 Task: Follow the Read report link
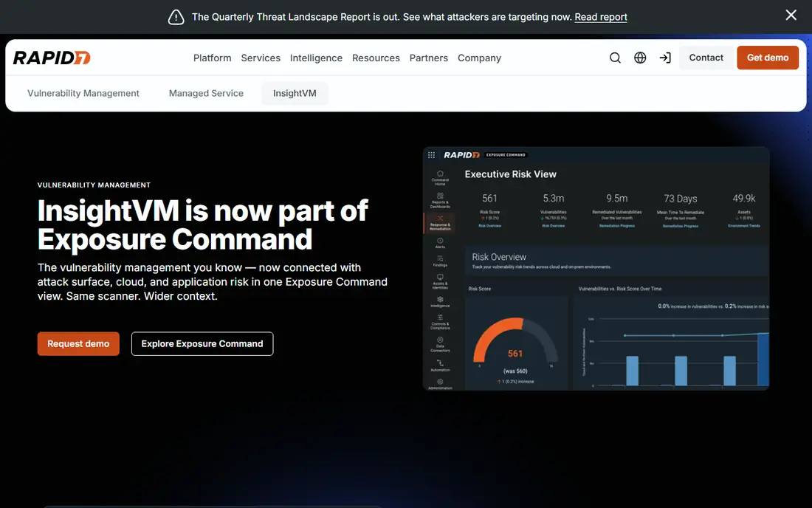601,17
